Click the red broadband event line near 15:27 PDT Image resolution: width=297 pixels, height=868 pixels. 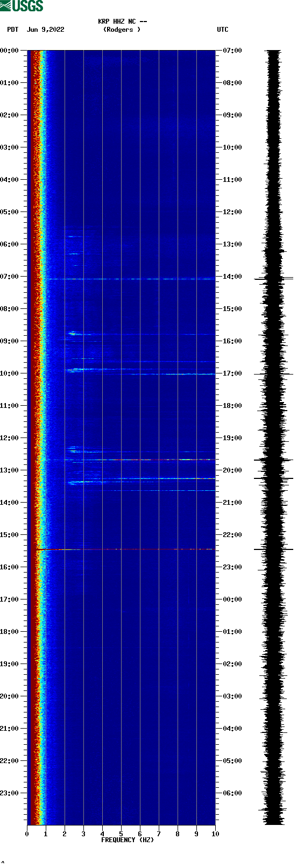(x=125, y=549)
